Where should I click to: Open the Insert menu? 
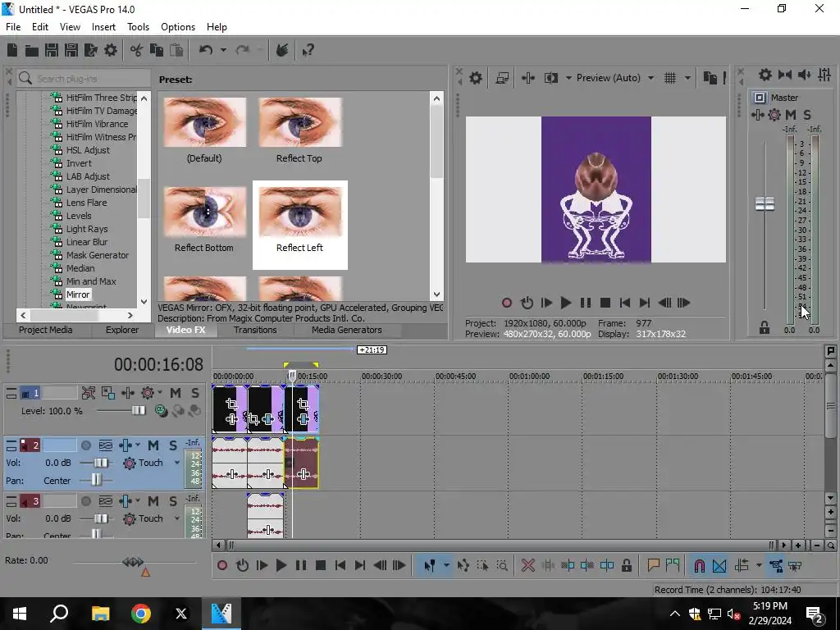103,27
